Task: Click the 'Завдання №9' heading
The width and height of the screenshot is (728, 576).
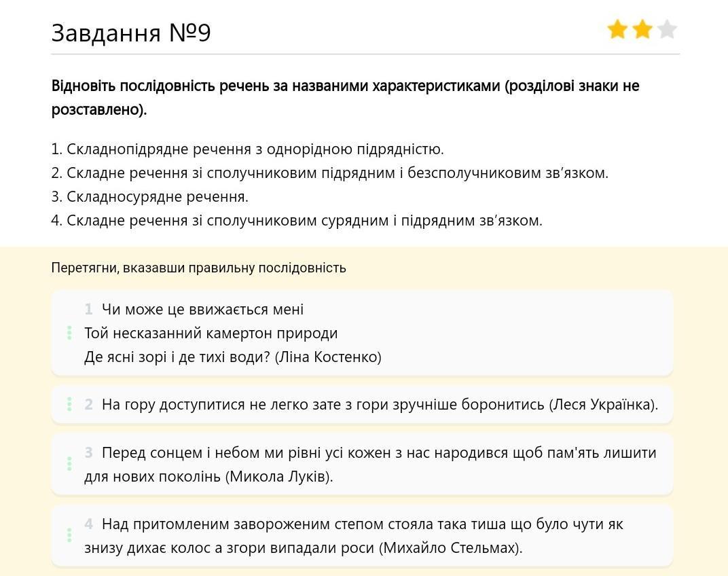Action: (131, 33)
